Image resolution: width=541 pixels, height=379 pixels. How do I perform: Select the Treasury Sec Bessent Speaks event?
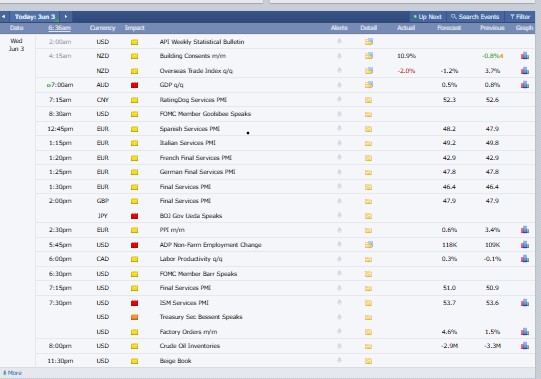coord(201,317)
